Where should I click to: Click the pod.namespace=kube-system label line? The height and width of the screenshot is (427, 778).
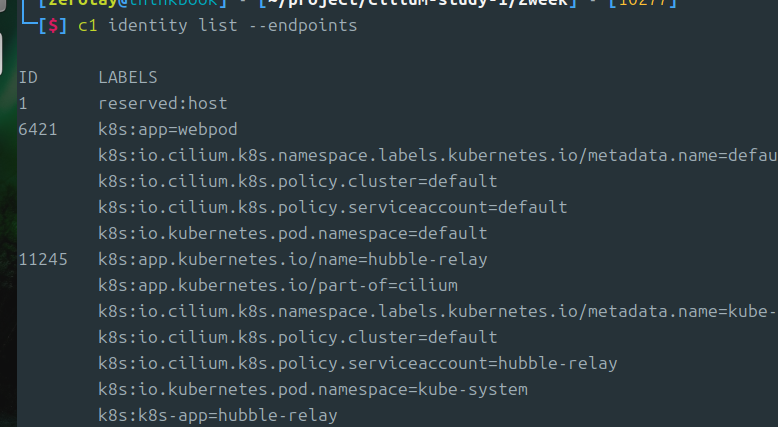click(313, 389)
